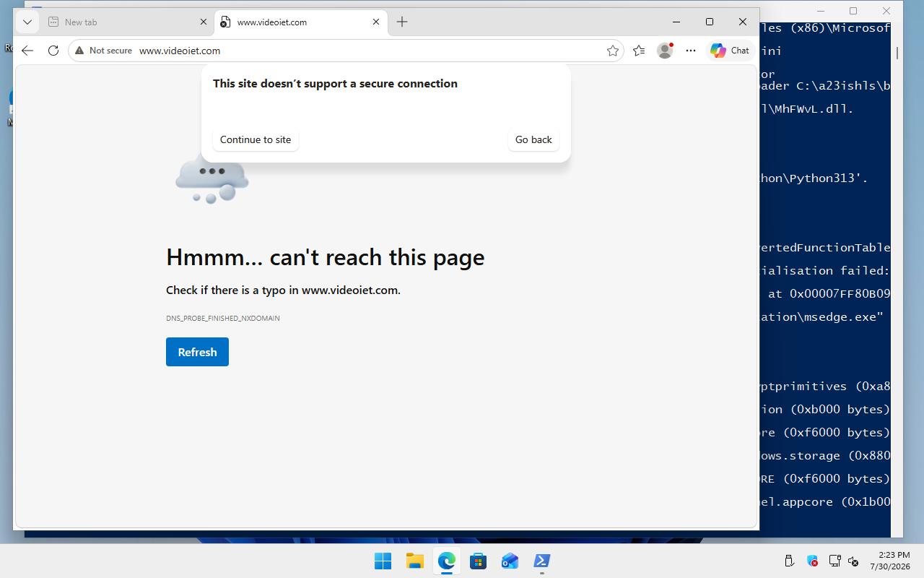Switch to PowerShell via taskbar icon

[x=541, y=561]
